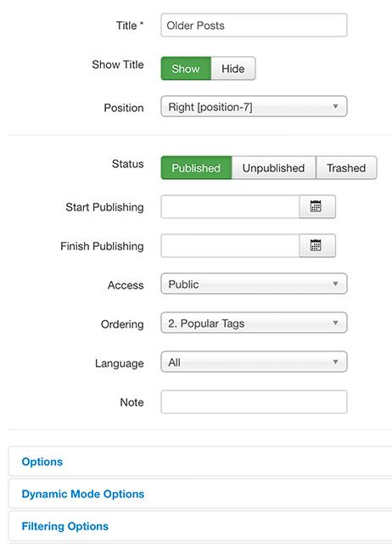Open the Position dropdown showing Right [position-7]
The height and width of the screenshot is (544, 392).
254,106
